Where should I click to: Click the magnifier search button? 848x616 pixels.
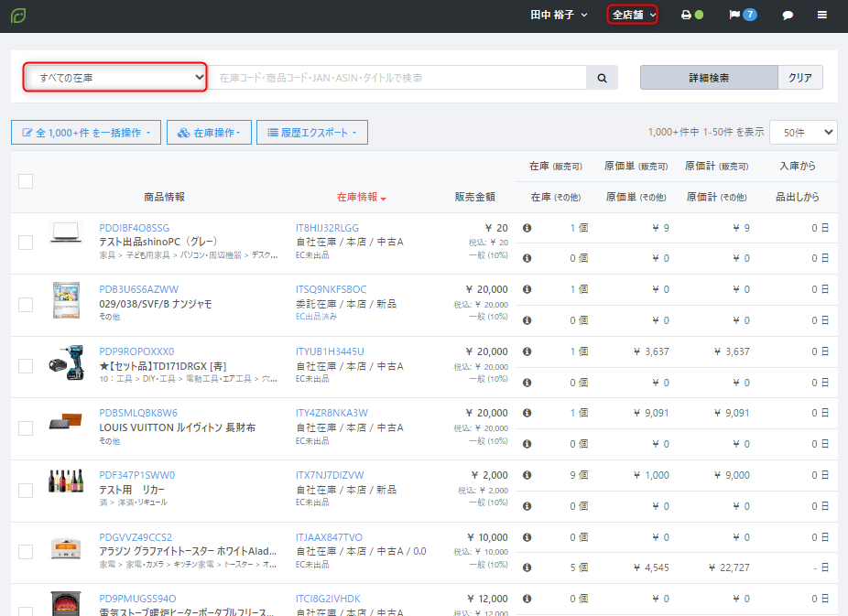[x=603, y=78]
